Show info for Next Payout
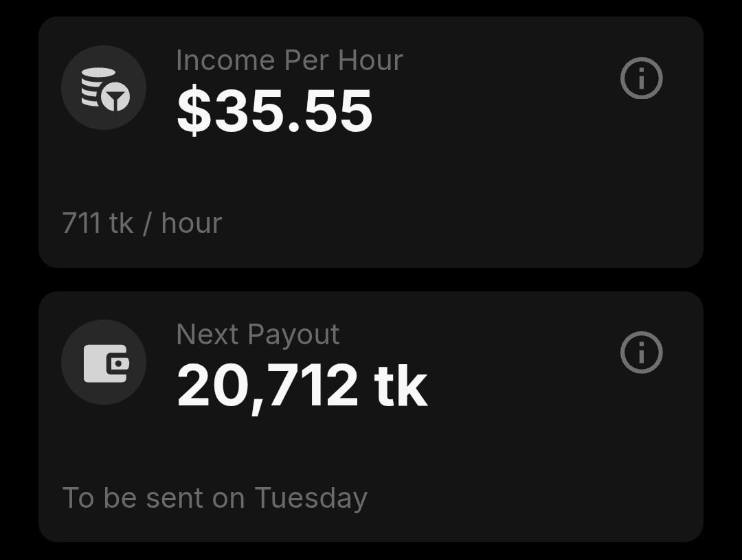742x560 pixels. [x=641, y=352]
